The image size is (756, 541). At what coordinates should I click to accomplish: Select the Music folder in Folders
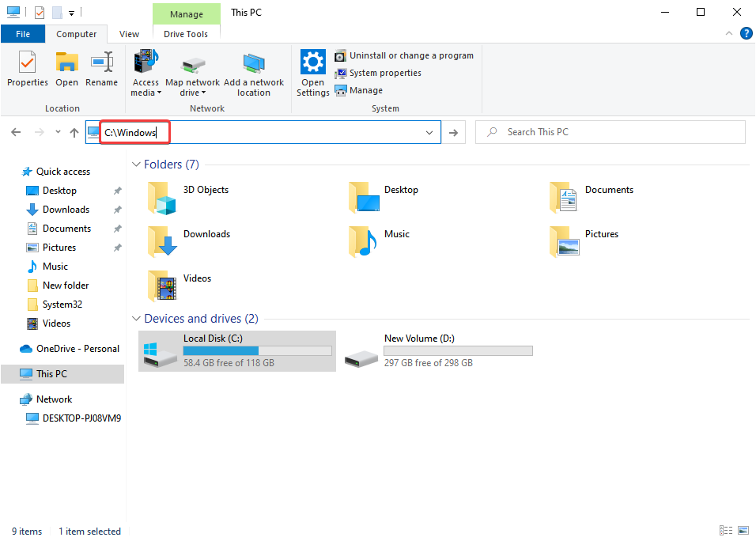(380, 242)
